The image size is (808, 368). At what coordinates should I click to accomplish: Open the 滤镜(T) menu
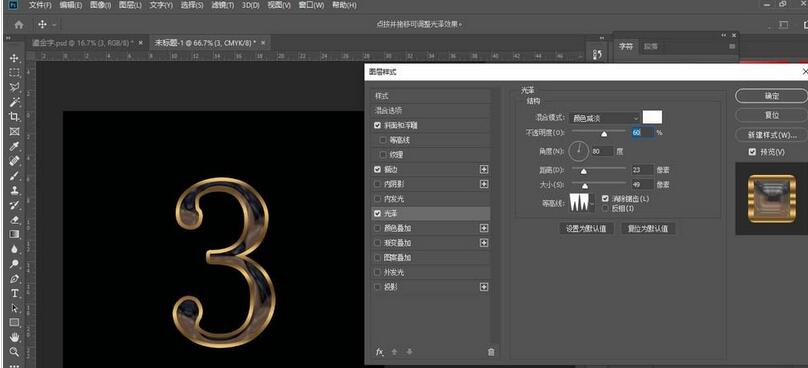(x=223, y=5)
